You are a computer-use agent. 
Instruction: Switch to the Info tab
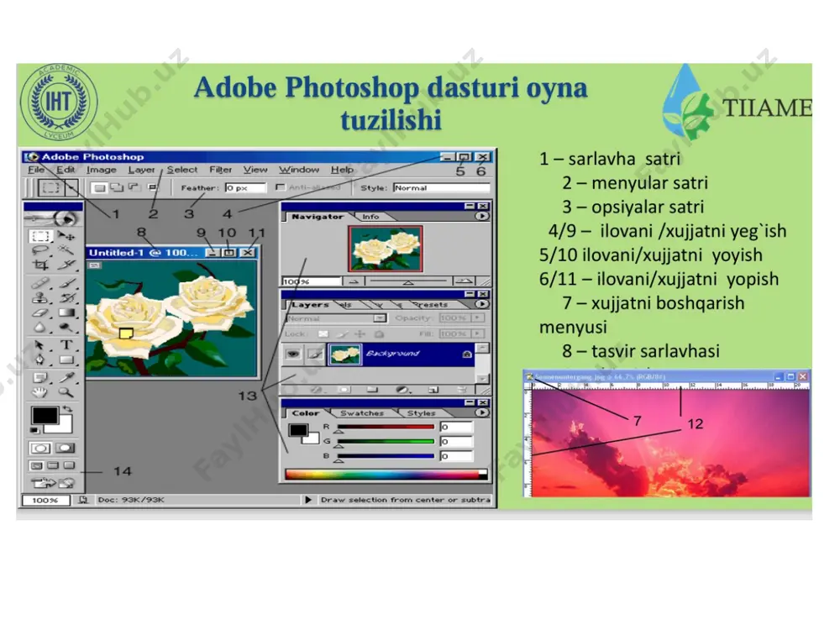tap(370, 217)
